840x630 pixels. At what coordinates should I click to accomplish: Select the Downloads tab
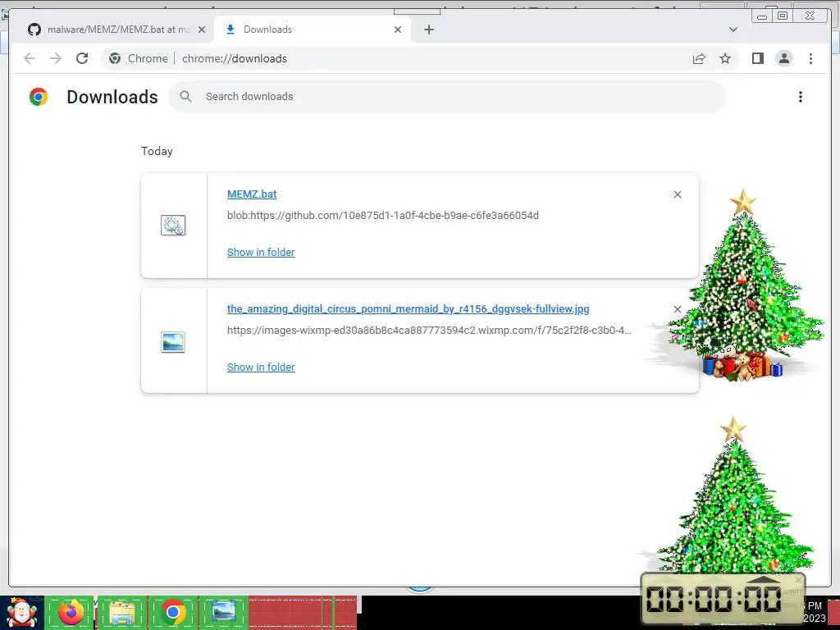tap(313, 30)
